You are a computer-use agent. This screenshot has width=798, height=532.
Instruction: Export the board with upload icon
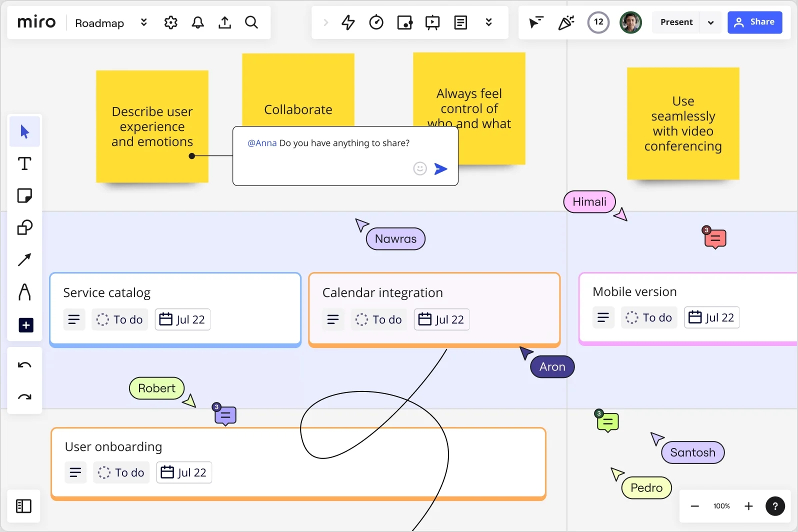click(225, 22)
